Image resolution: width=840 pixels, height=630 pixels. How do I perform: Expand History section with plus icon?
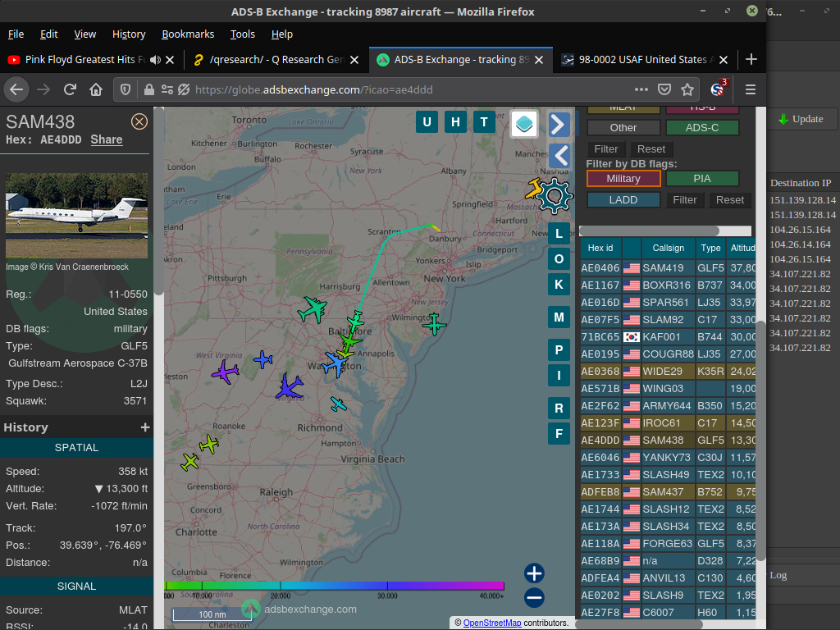point(144,427)
